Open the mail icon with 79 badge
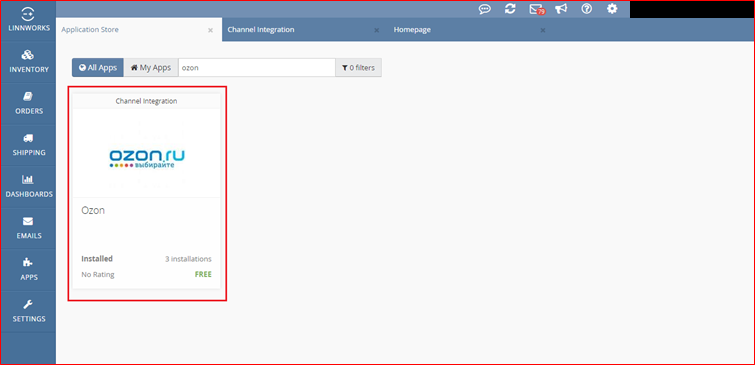 pyautogui.click(x=536, y=9)
